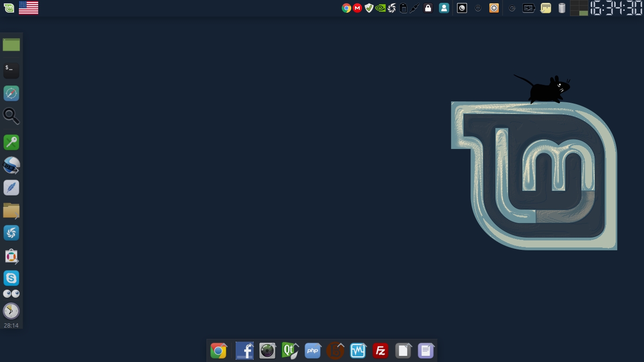The height and width of the screenshot is (362, 644).
Task: Open the red MEGA tray icon
Action: (357, 8)
